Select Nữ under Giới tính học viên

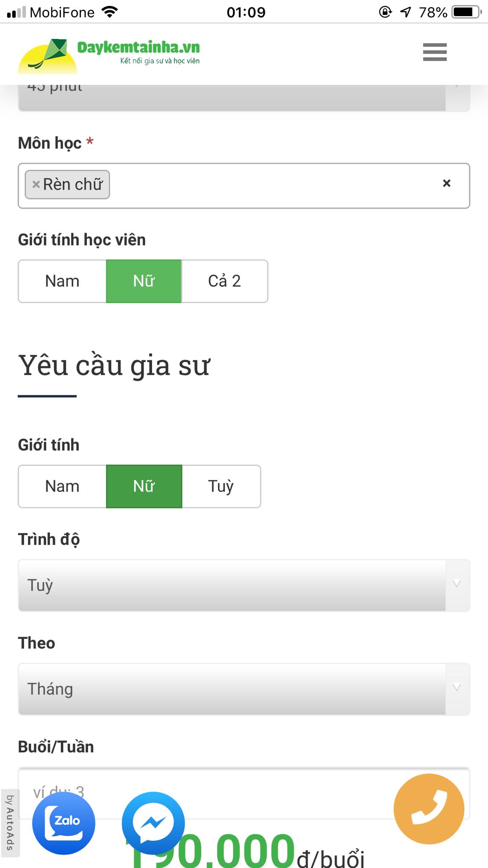pyautogui.click(x=144, y=281)
